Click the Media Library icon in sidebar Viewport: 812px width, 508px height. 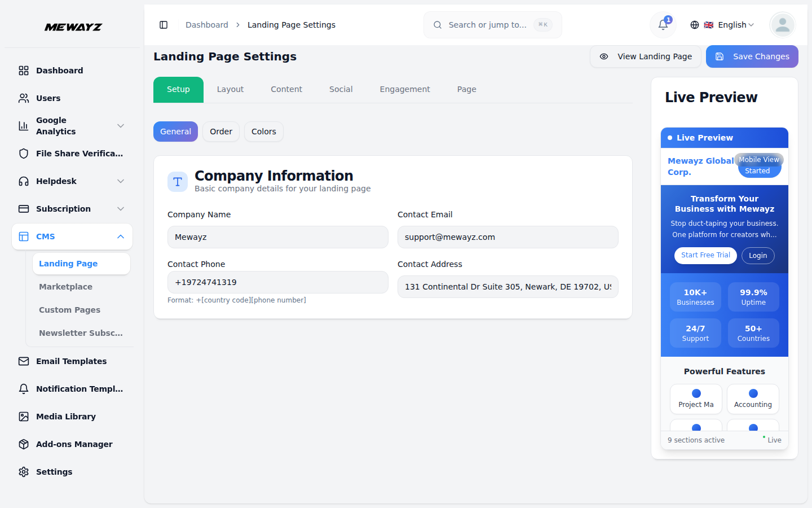pos(23,417)
